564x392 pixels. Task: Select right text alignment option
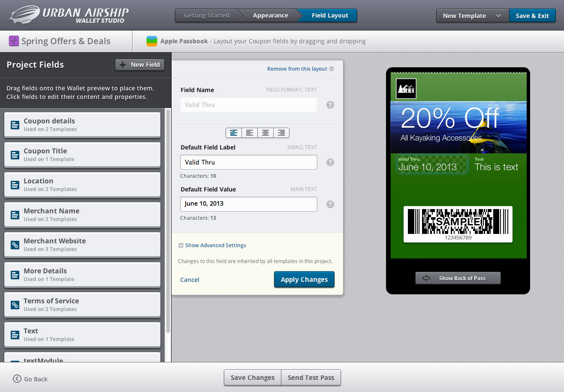(281, 133)
